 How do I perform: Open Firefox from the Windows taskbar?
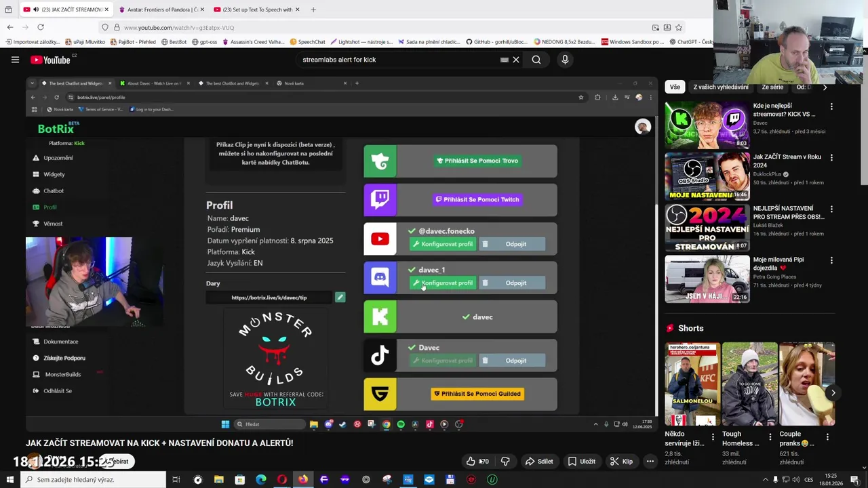(303, 480)
